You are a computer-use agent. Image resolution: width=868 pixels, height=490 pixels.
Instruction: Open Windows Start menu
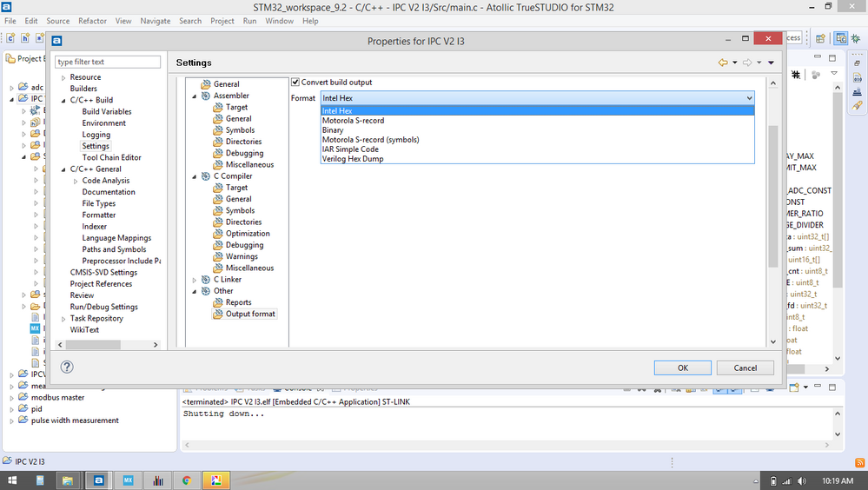pos(10,480)
